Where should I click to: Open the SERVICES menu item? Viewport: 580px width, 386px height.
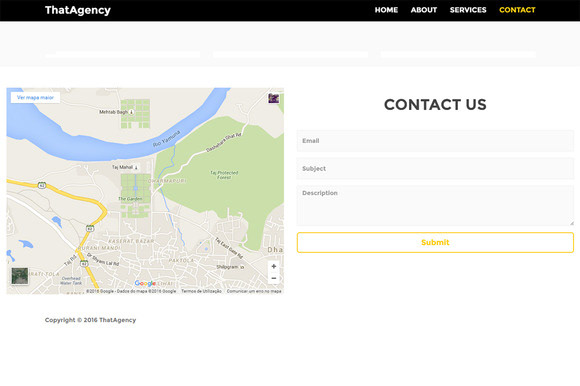coord(468,10)
